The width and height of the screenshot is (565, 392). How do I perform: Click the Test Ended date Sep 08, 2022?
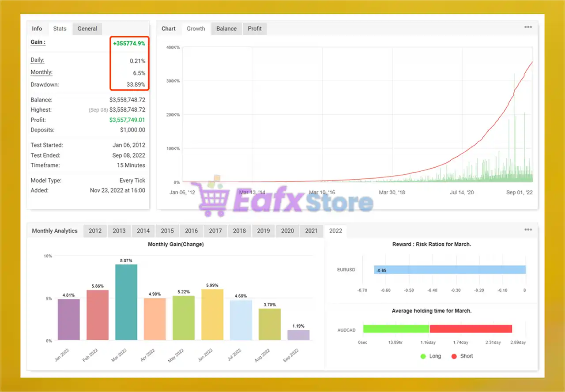(129, 155)
